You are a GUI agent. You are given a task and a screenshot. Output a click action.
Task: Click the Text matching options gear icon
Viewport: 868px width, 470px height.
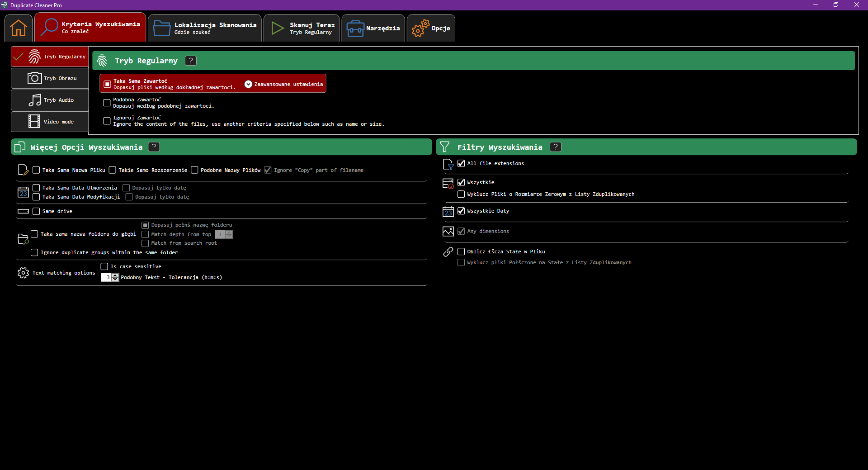tap(23, 273)
